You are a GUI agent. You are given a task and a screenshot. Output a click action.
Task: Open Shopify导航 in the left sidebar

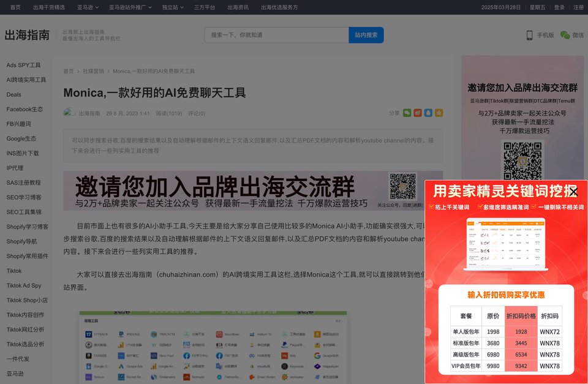22,241
